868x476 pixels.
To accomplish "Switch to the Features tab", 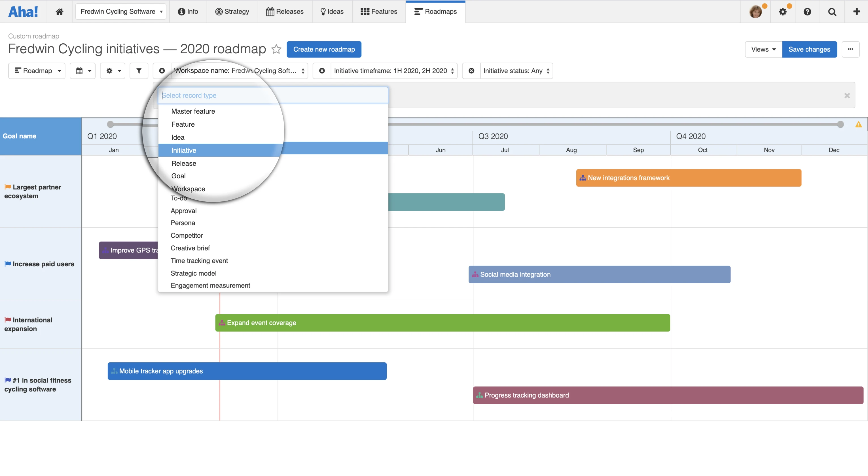I will 379,11.
